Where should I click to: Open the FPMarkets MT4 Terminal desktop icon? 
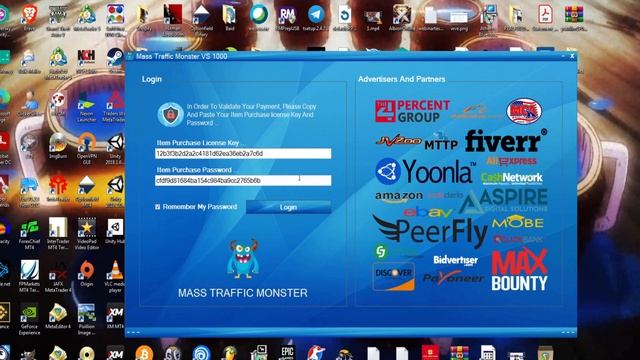(x=29, y=276)
